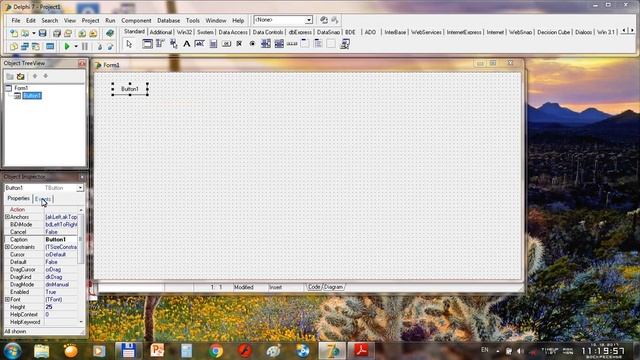Click the Trace Into debug icon

point(99,46)
